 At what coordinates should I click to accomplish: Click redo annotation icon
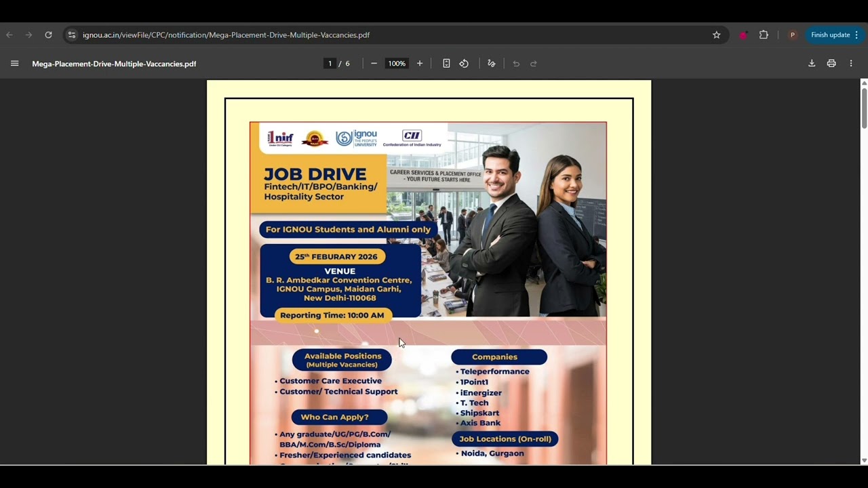pyautogui.click(x=534, y=64)
